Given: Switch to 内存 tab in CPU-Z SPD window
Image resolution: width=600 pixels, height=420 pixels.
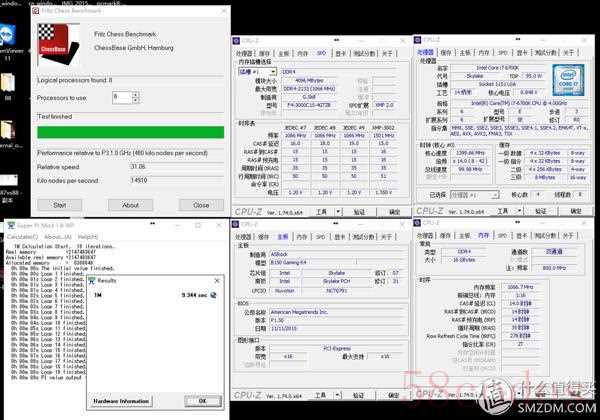Looking at the screenshot, I should (302, 54).
